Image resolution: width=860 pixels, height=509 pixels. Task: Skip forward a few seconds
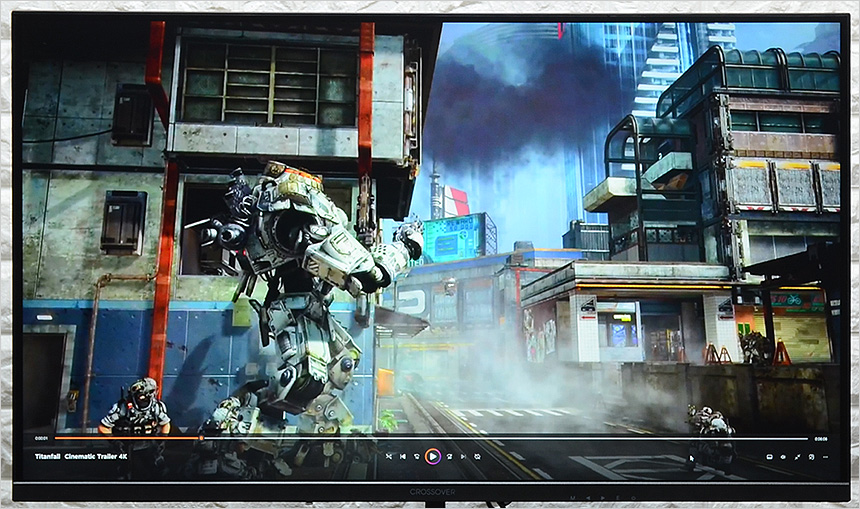[x=449, y=456]
